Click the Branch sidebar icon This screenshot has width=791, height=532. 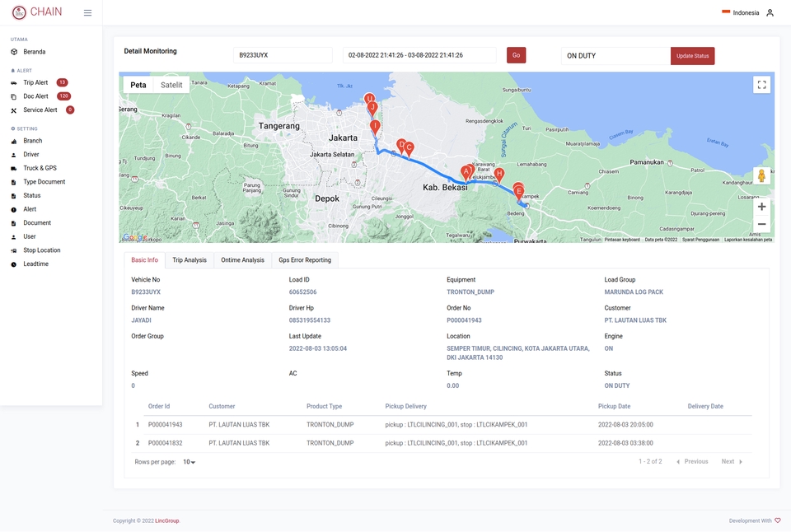14,141
